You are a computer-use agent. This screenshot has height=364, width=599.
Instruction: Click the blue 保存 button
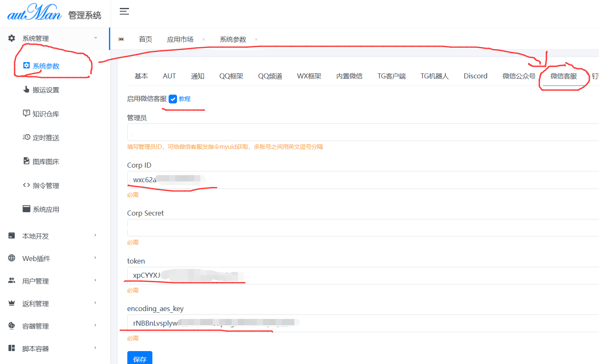(x=139, y=359)
